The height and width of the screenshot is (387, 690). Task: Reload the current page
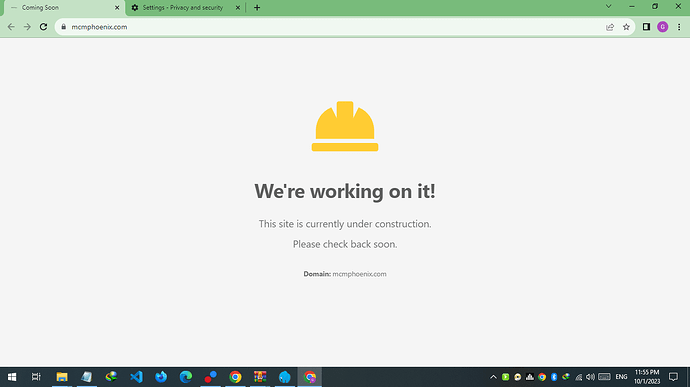(x=43, y=27)
